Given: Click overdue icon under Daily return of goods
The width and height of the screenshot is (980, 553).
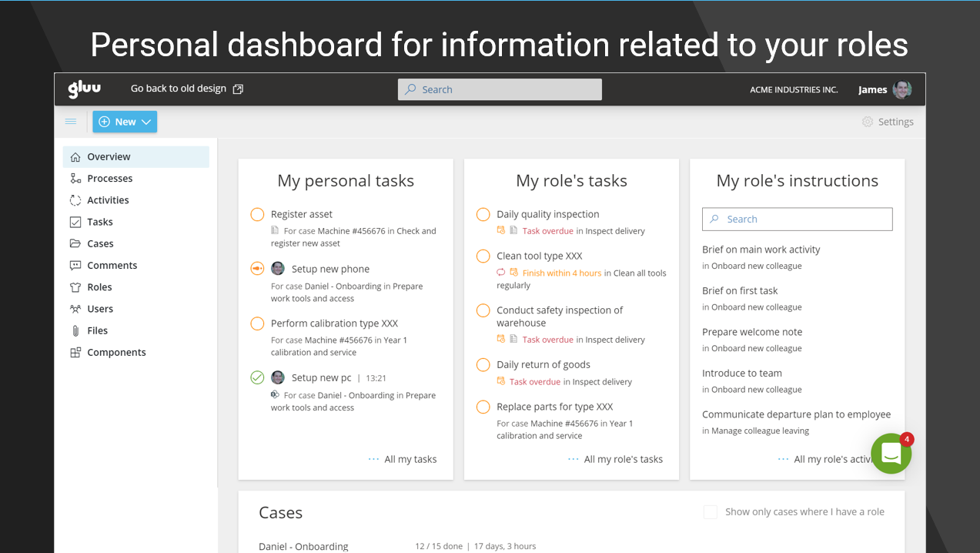Looking at the screenshot, I should 500,381.
